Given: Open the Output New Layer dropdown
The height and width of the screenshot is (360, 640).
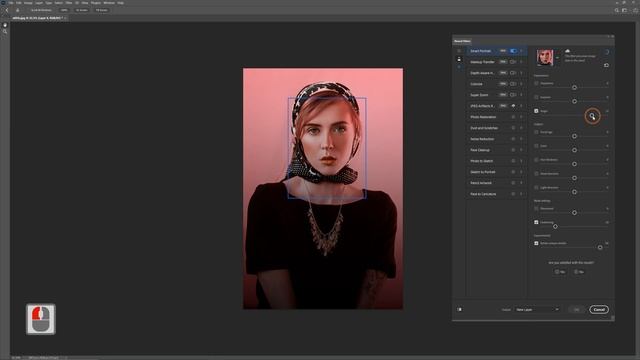Looking at the screenshot, I should click(537, 309).
